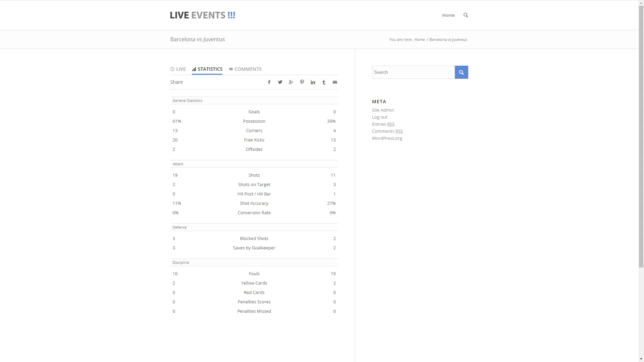Select the STATISTICS tab
Viewport: 644px width, 362px height.
(207, 69)
